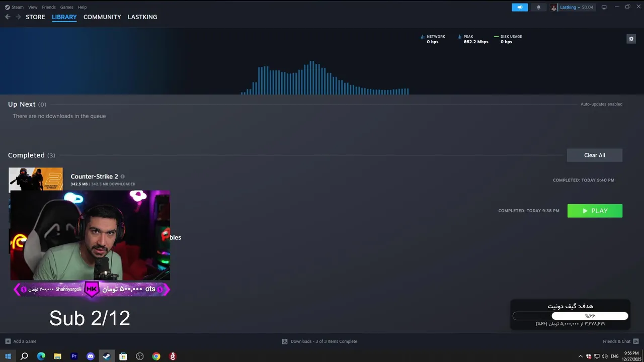Launch Microsoft Edge from the taskbar
This screenshot has height=362, width=644.
(x=41, y=356)
